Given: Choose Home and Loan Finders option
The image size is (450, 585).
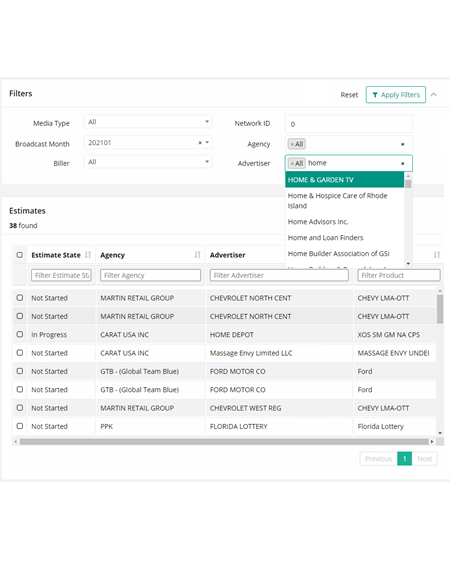Looking at the screenshot, I should click(x=344, y=238).
